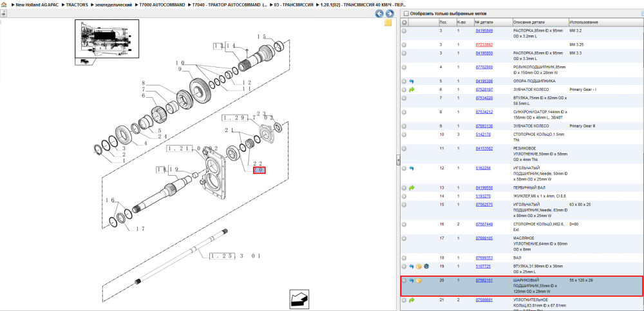Click globe icon on row 19

click(426, 267)
